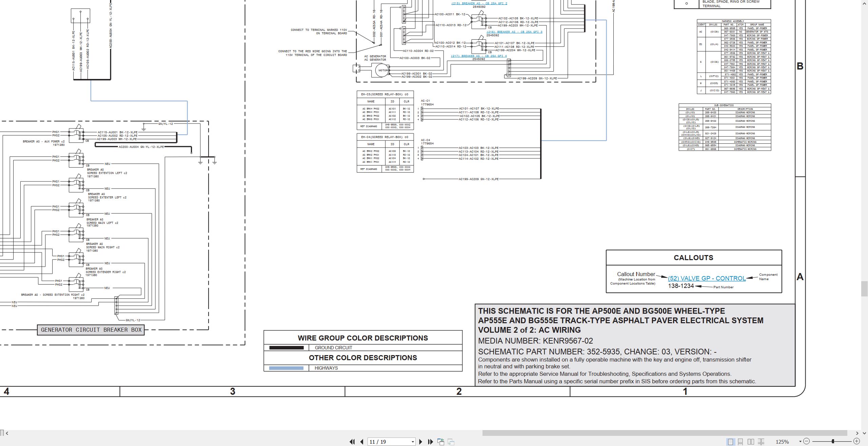Open the zoom level dropdown arrow
868x446 pixels.
click(x=800, y=442)
